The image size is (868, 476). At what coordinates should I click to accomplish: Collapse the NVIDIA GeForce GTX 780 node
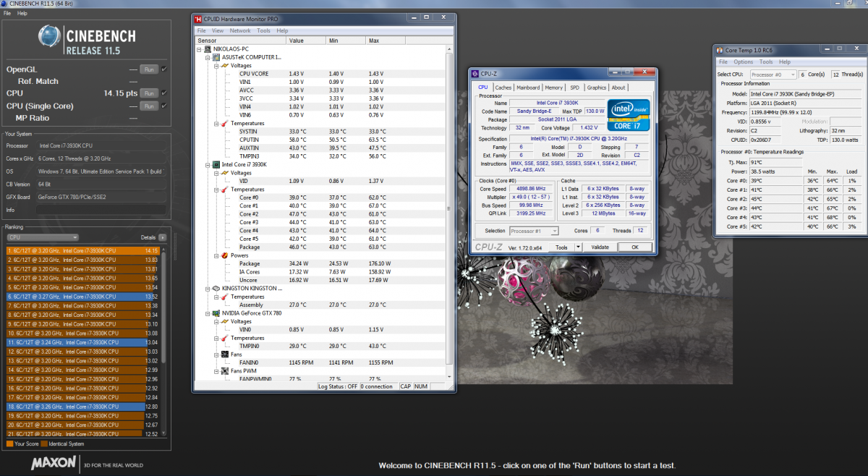click(x=207, y=313)
